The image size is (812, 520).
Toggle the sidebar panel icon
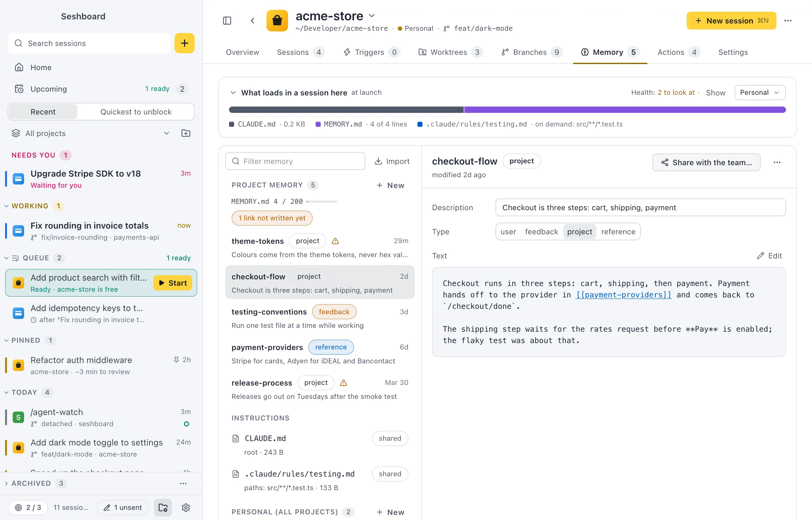[227, 21]
